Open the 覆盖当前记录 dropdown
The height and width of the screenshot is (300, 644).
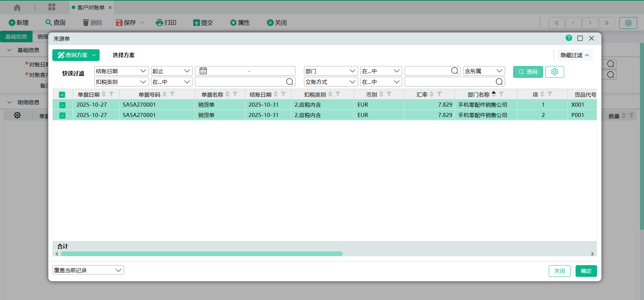pyautogui.click(x=88, y=270)
